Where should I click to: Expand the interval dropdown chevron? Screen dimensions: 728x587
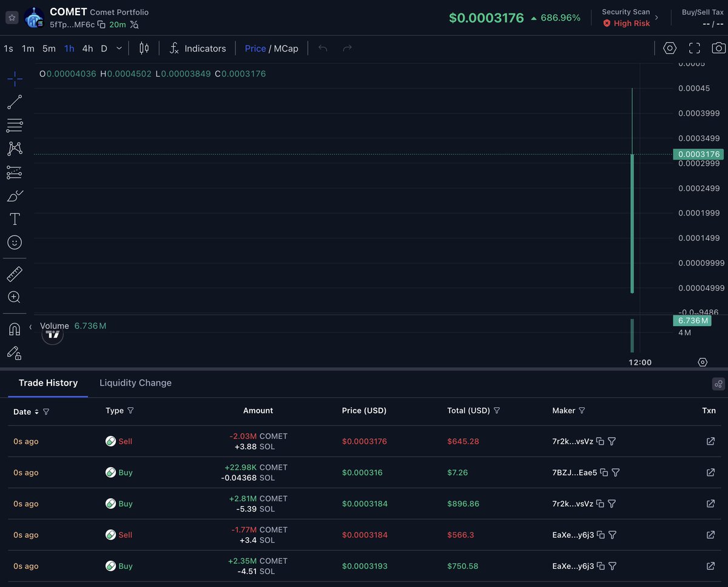click(x=119, y=49)
